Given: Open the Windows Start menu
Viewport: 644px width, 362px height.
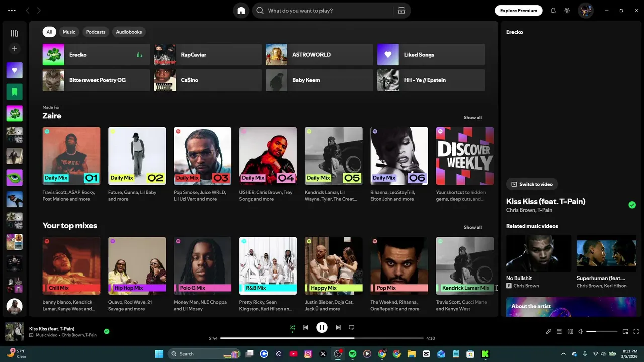Looking at the screenshot, I should click(x=159, y=354).
